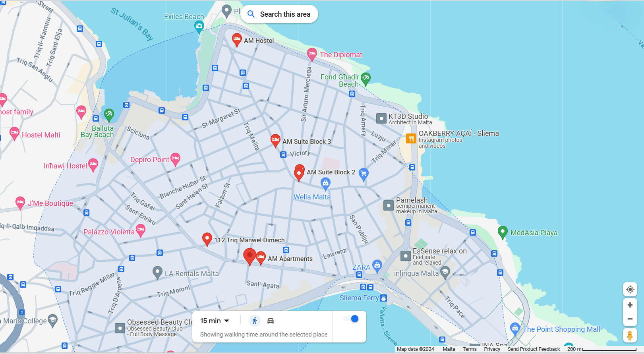The image size is (644, 354).
Task: Show my current location
Action: (630, 289)
